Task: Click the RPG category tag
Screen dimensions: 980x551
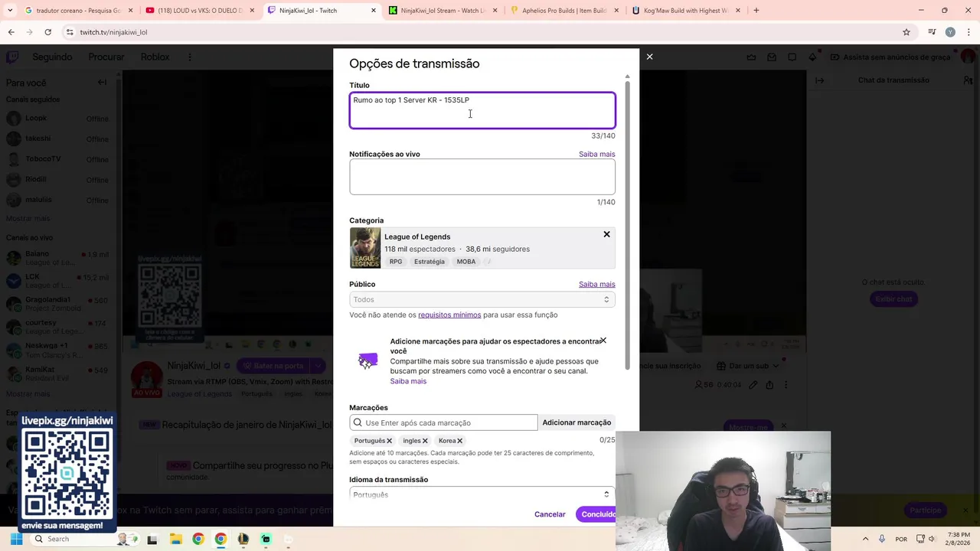Action: (395, 262)
